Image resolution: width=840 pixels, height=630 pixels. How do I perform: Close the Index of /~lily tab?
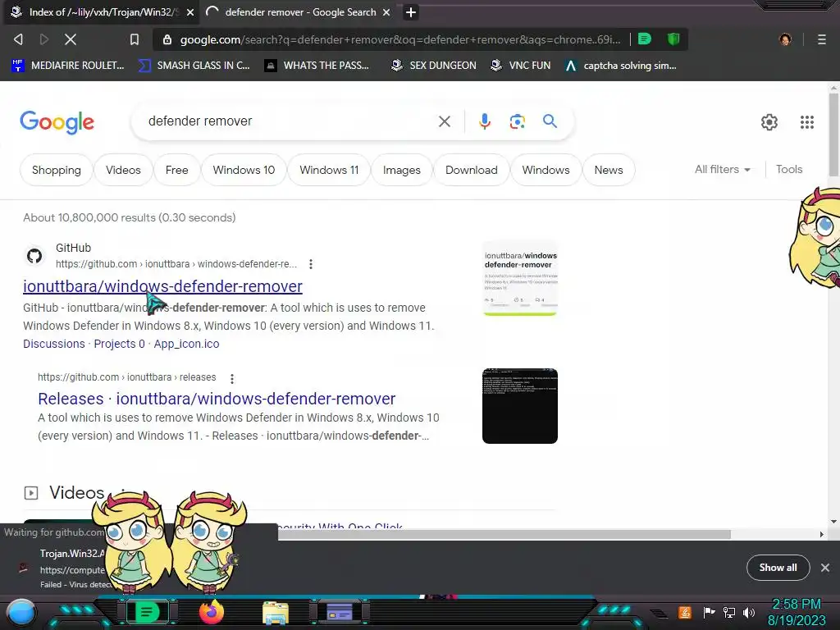190,11
